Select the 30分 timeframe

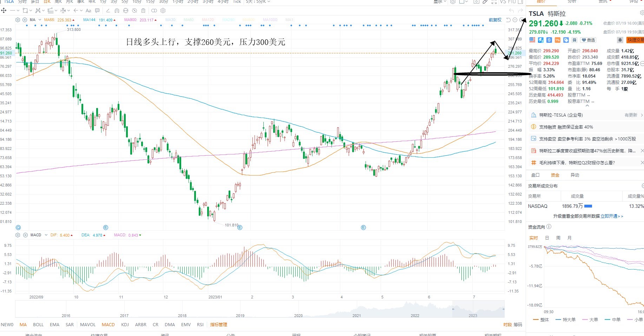[164, 2]
